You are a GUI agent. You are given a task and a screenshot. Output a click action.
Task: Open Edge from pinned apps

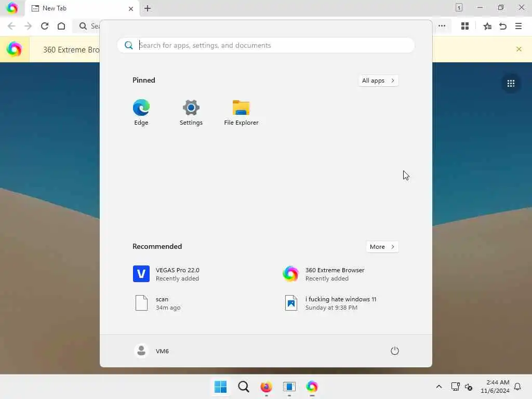[x=141, y=112]
